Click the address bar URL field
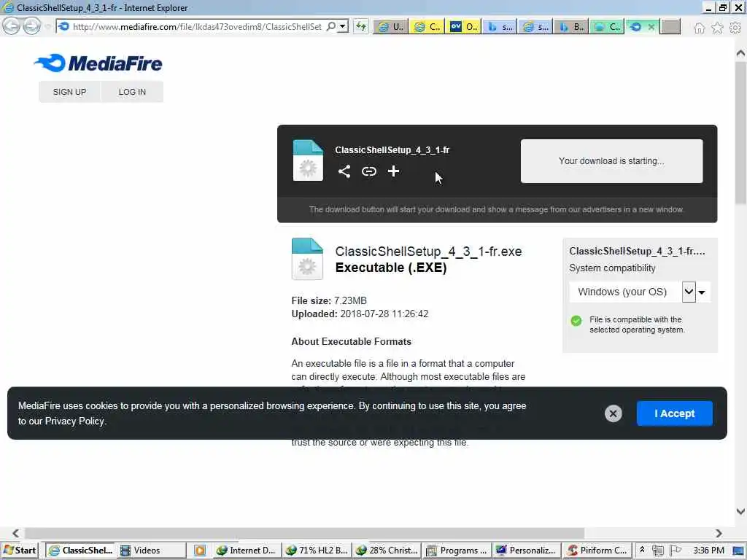747x560 pixels. pyautogui.click(x=196, y=27)
